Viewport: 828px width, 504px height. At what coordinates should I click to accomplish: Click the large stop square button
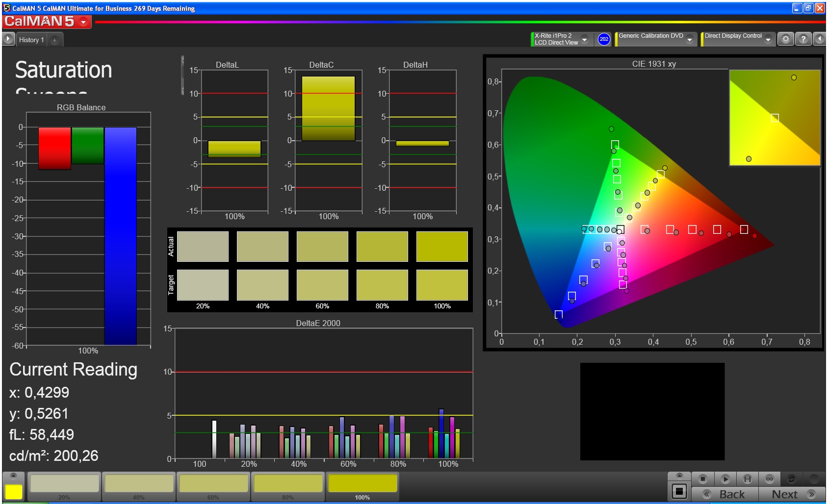point(679,491)
